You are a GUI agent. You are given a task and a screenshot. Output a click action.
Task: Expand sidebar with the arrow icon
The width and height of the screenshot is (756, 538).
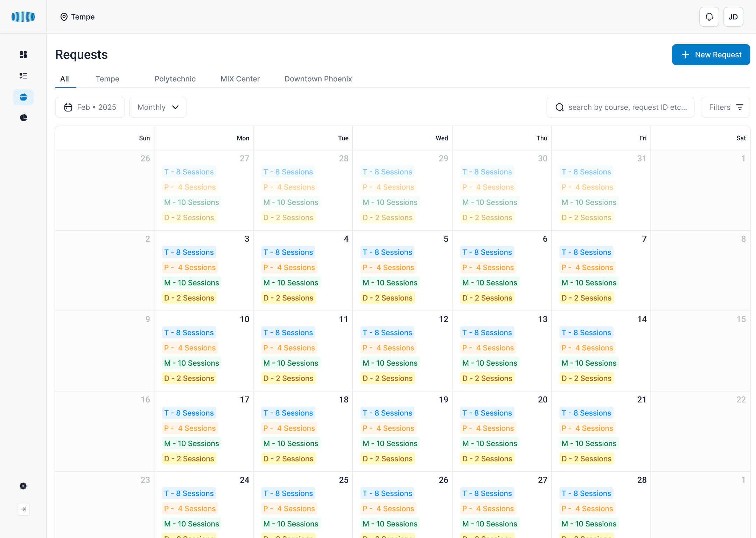coord(23,509)
